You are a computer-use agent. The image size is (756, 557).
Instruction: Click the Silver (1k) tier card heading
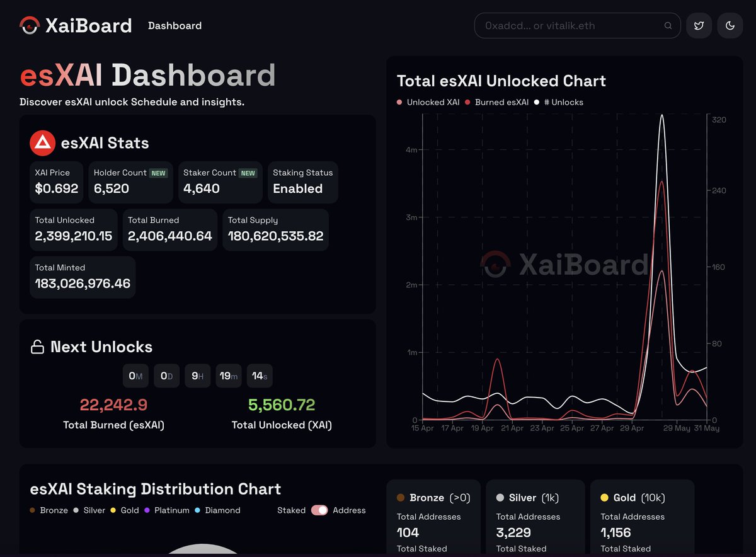pos(527,498)
